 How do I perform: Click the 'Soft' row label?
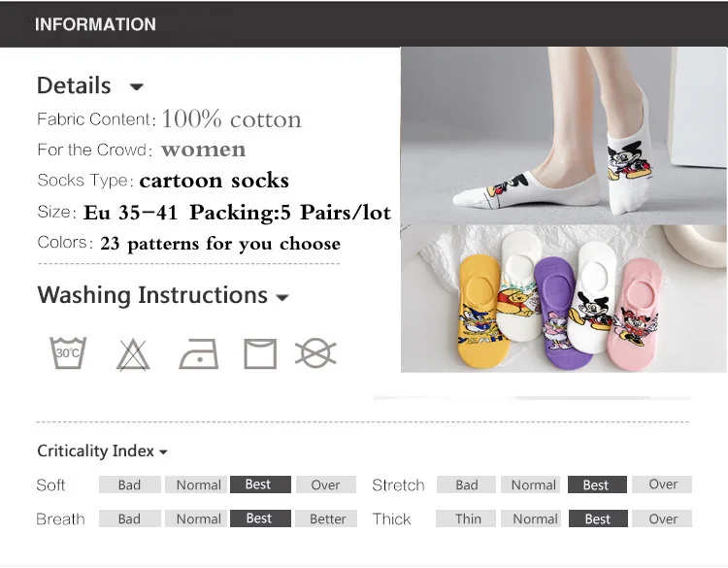(50, 485)
